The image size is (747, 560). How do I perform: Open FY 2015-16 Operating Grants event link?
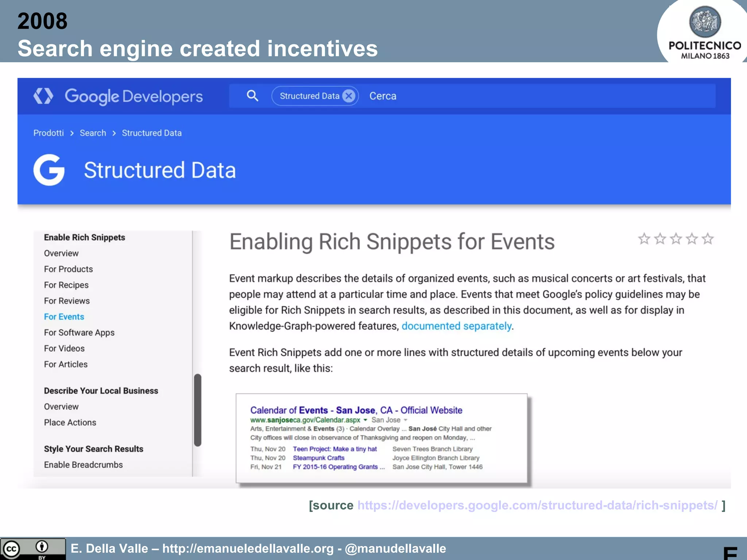pyautogui.click(x=339, y=467)
